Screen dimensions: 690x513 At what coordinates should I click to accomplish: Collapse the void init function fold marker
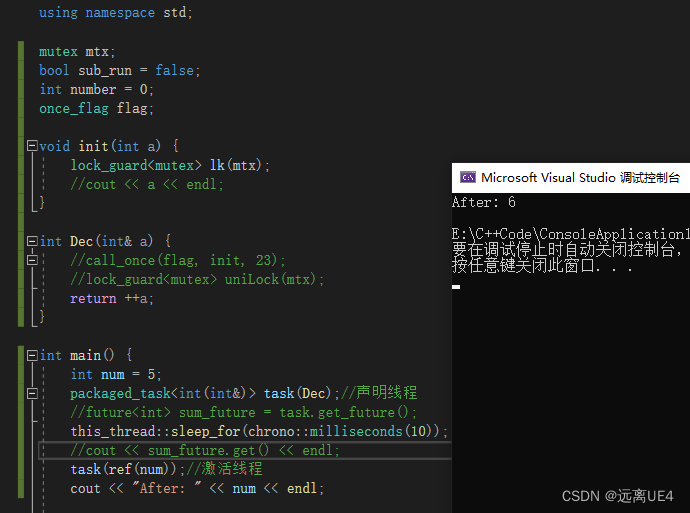[x=32, y=146]
